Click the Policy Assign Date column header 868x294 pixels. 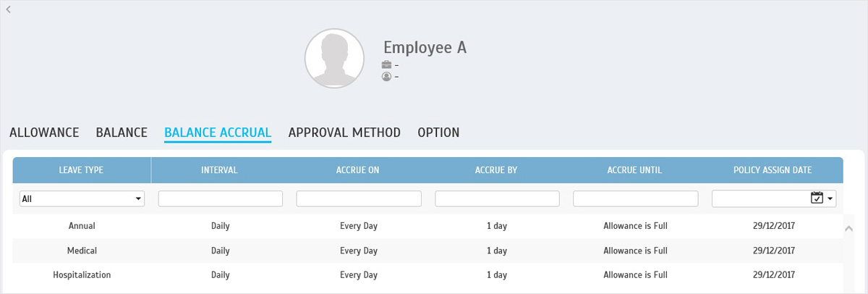coord(773,170)
